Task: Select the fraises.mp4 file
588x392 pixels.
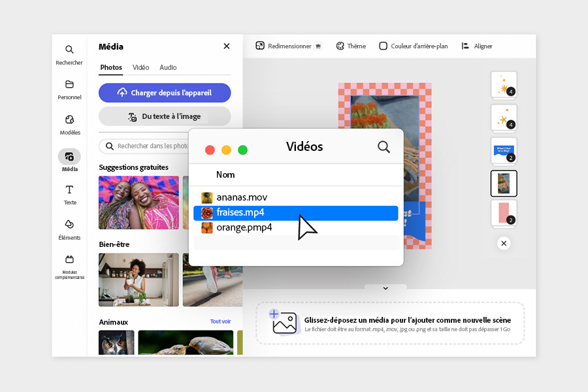Action: (x=296, y=213)
